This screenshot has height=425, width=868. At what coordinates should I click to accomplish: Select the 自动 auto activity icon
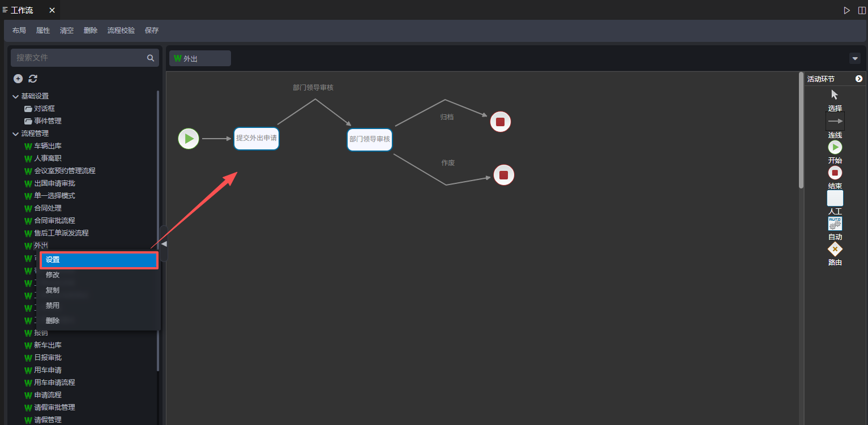(x=835, y=224)
